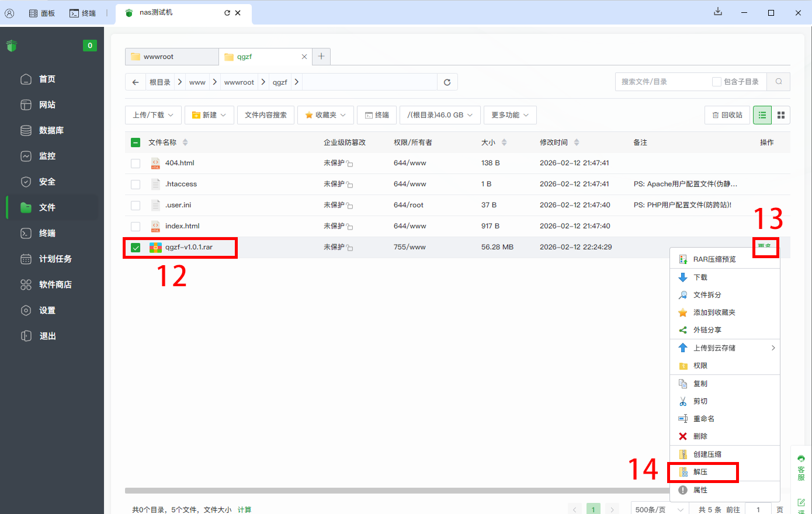Add a new folder tab with plus
Image resolution: width=812 pixels, height=514 pixels.
[x=321, y=57]
